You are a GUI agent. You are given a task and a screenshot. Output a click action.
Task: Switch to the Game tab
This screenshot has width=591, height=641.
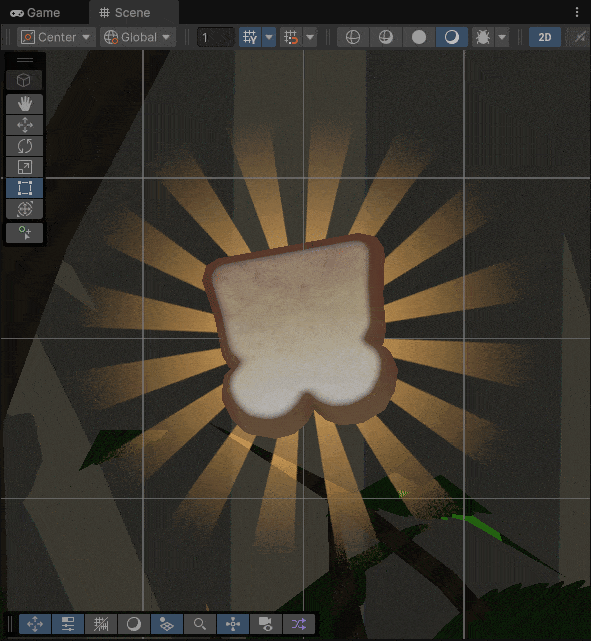coord(35,13)
